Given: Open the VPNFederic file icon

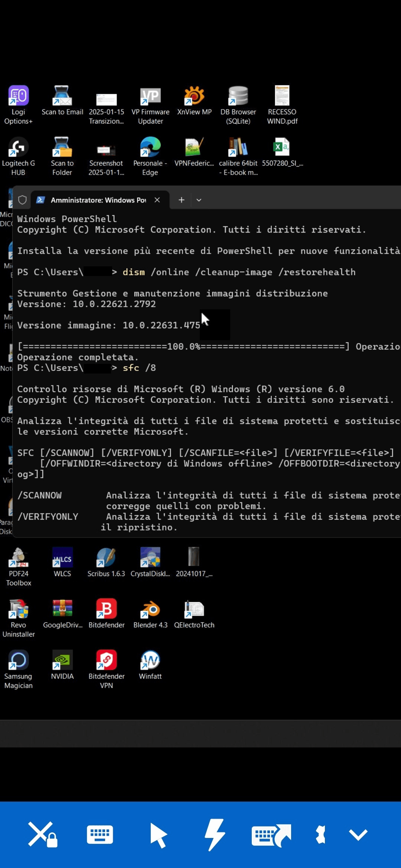Looking at the screenshot, I should point(194,152).
